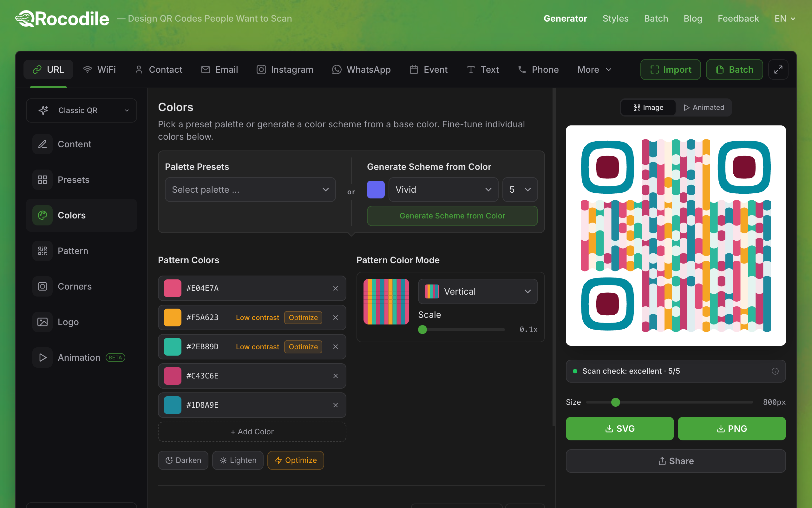Remove the #1D8A9E pattern color
812x508 pixels.
[336, 405]
